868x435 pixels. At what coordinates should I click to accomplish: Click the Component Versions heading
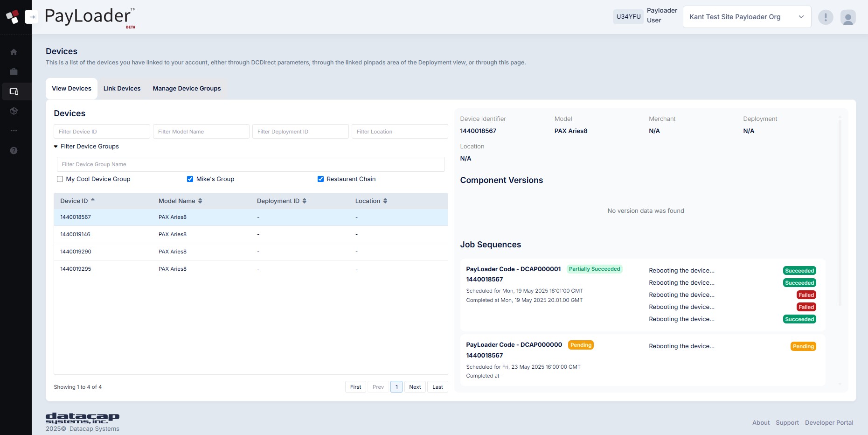point(501,180)
